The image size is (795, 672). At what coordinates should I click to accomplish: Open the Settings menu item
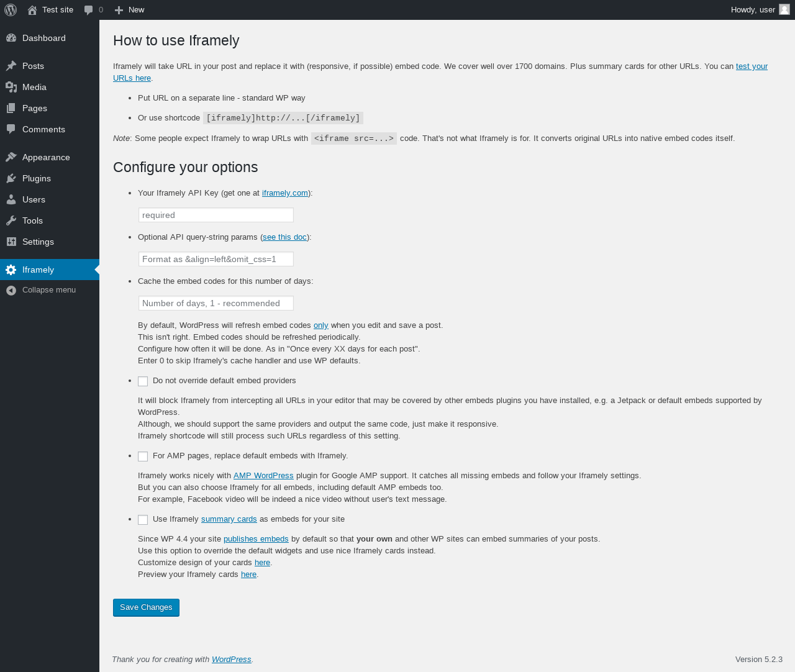(38, 242)
